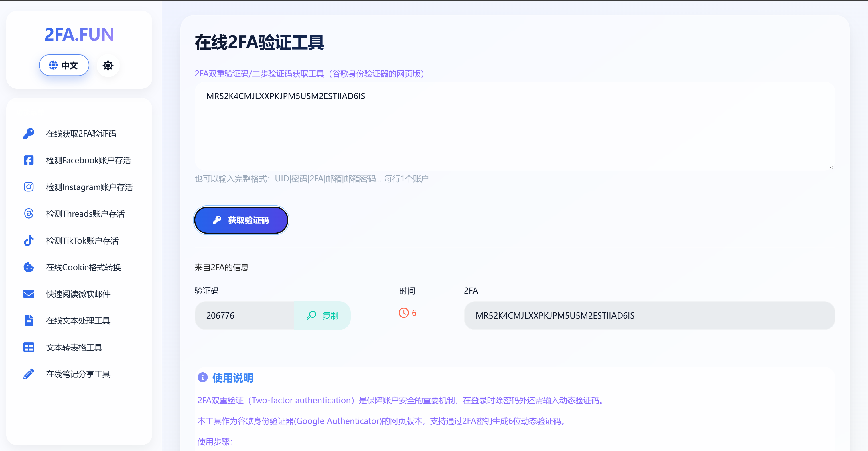Click the pencil notes icon in sidebar

tap(29, 374)
